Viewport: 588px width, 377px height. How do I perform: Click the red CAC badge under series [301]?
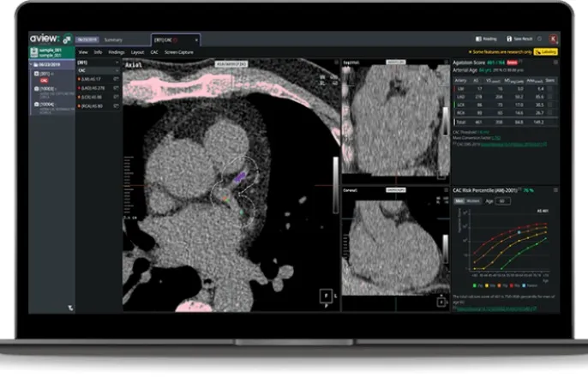pos(44,81)
